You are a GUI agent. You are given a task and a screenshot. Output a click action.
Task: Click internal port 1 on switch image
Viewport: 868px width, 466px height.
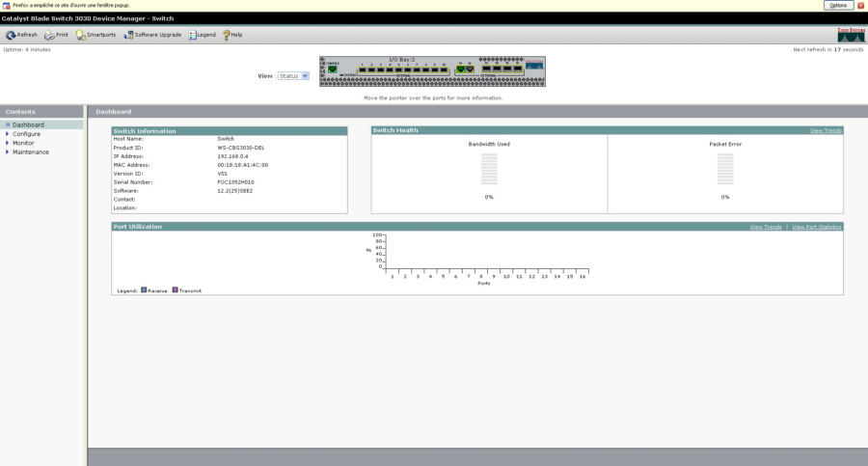click(x=362, y=69)
